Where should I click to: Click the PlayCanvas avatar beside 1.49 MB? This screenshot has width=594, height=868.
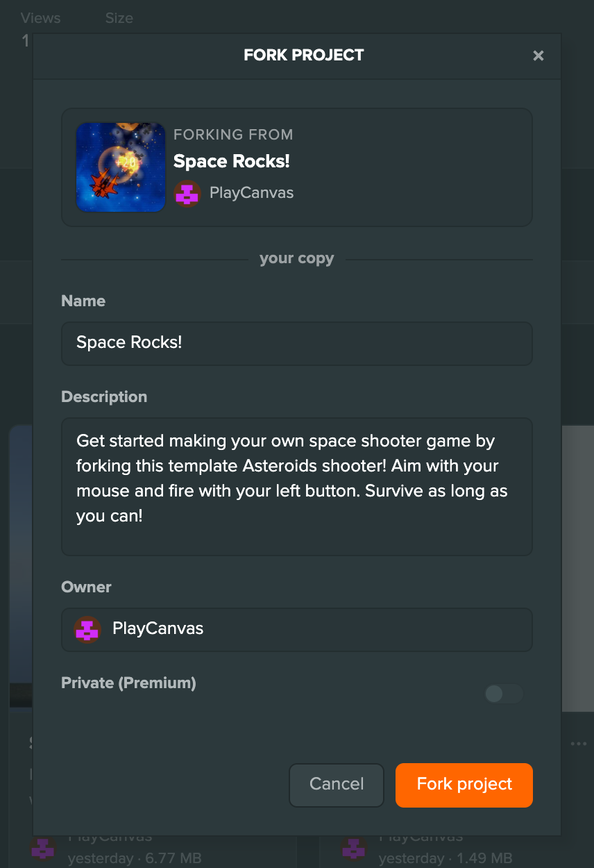354,849
